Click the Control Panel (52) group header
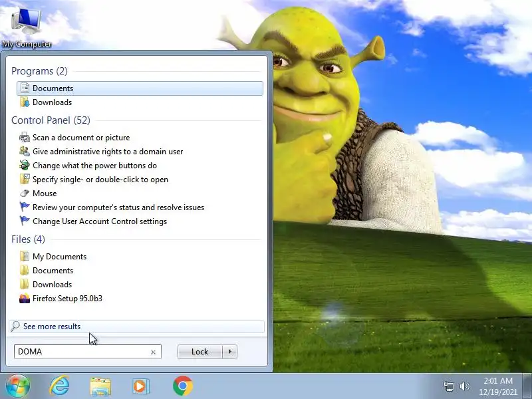 coord(51,120)
